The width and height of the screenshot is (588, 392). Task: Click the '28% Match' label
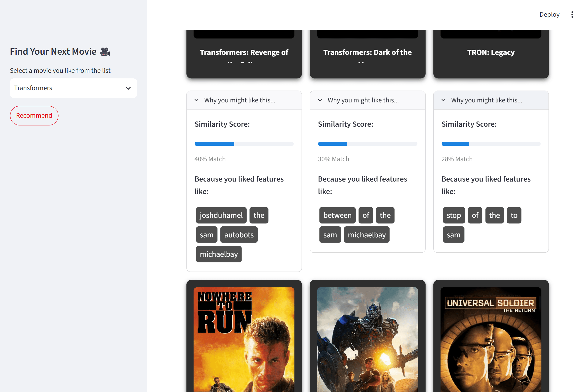(457, 159)
